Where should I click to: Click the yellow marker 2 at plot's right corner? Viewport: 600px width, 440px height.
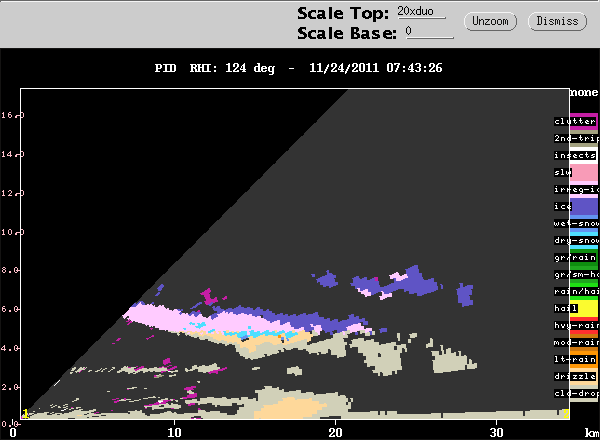tap(566, 414)
